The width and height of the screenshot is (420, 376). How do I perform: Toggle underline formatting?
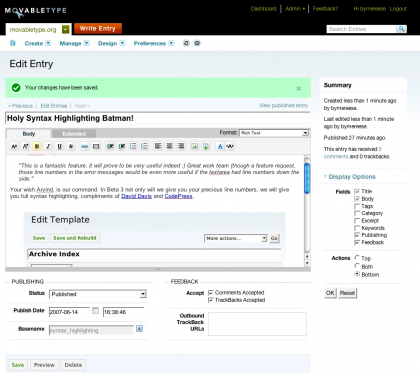tap(60, 146)
